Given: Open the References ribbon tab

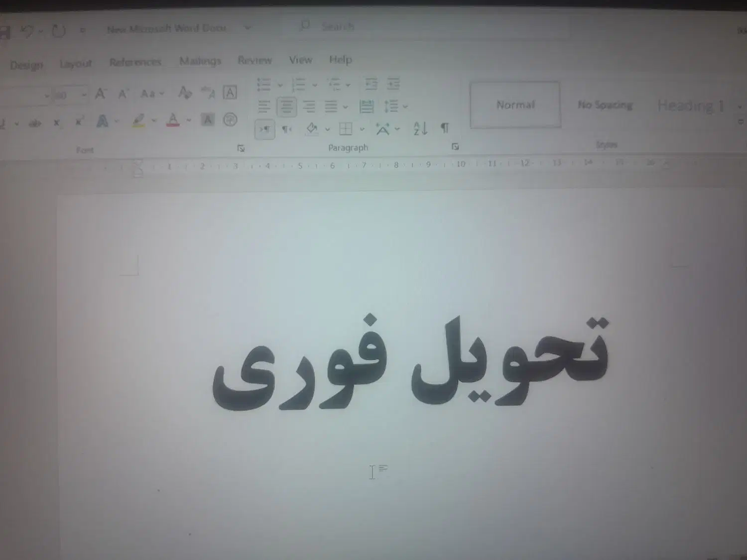Looking at the screenshot, I should click(x=135, y=62).
